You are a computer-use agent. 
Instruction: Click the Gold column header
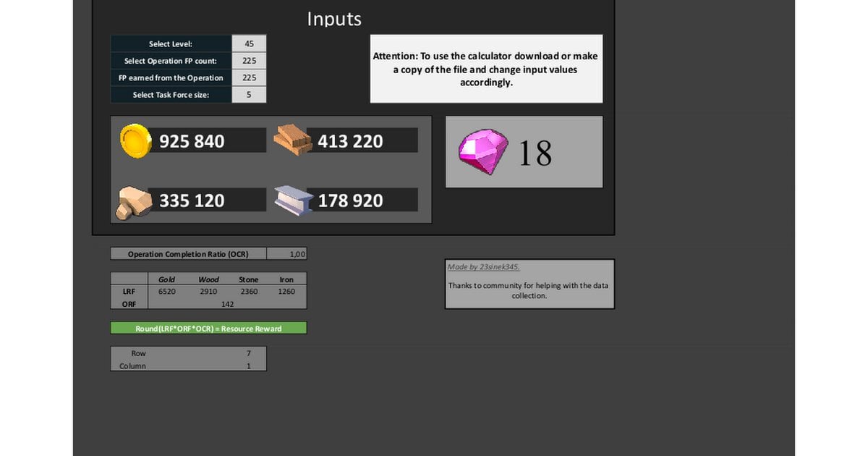(167, 279)
